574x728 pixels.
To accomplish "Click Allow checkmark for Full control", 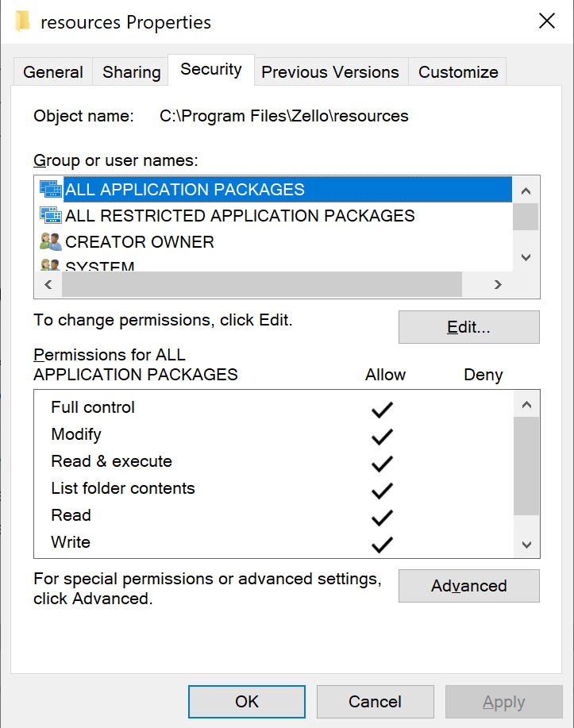I will [x=382, y=410].
